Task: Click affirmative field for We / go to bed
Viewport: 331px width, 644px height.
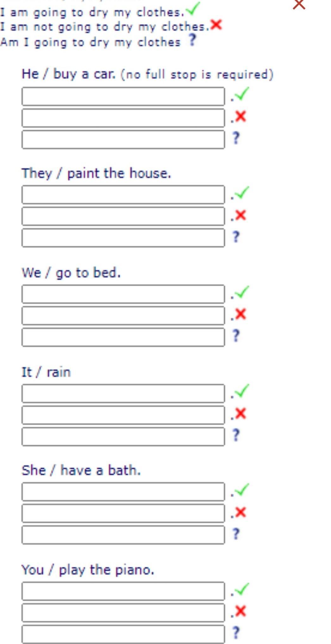Action: pyautogui.click(x=123, y=294)
